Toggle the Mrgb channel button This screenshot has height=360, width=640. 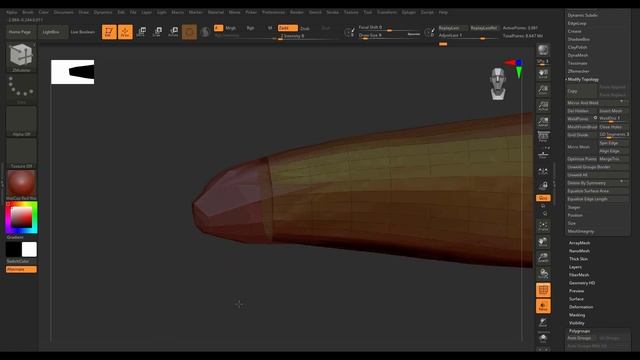(231, 28)
